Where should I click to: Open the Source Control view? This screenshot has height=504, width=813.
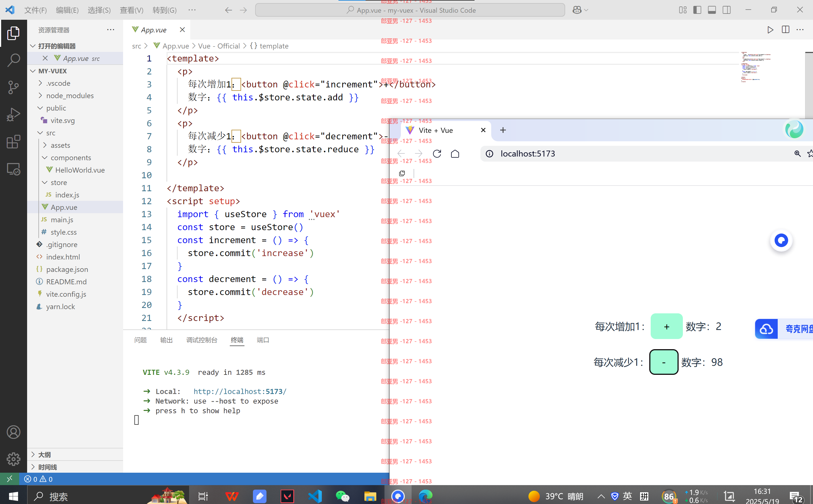[x=13, y=87]
